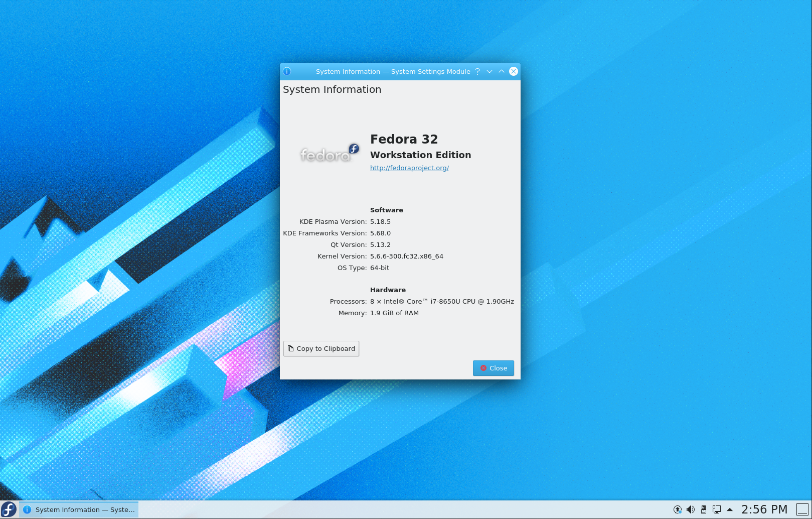Screen dimensions: 812x519
Task: Click the KDE Plasma Version label
Action: click(x=333, y=221)
